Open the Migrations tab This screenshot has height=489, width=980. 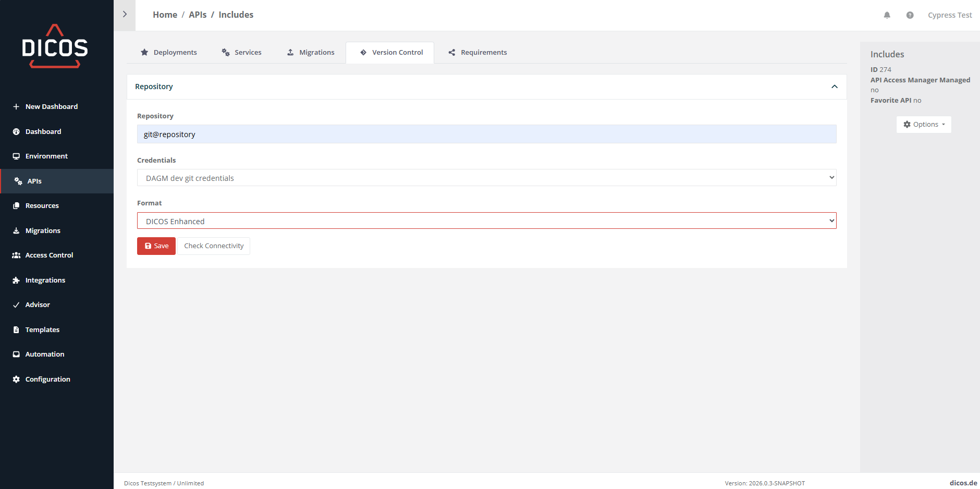[x=311, y=53]
